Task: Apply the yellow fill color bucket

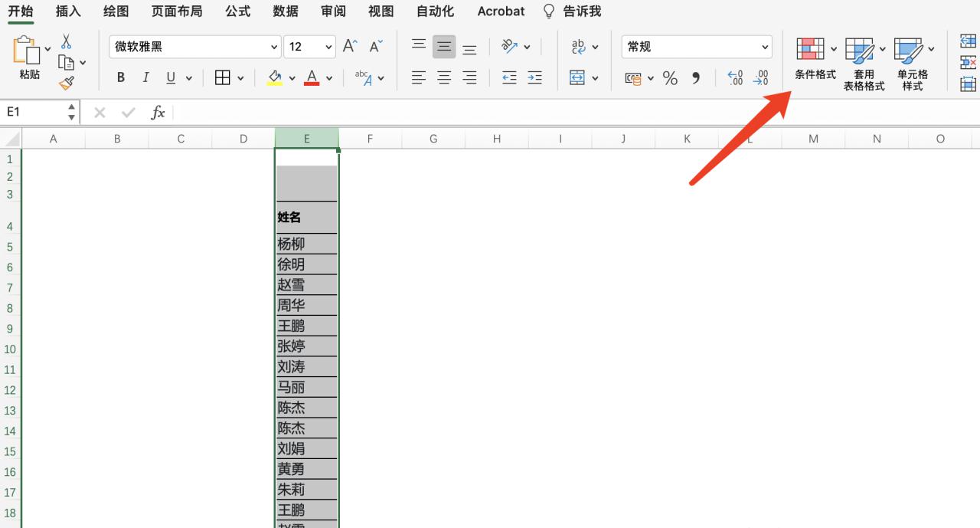Action: [x=275, y=77]
